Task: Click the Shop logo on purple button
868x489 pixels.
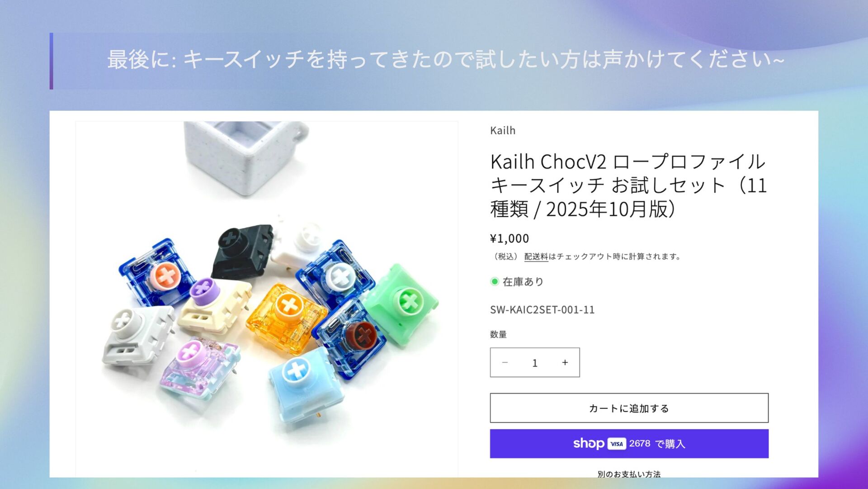Action: pyautogui.click(x=588, y=444)
